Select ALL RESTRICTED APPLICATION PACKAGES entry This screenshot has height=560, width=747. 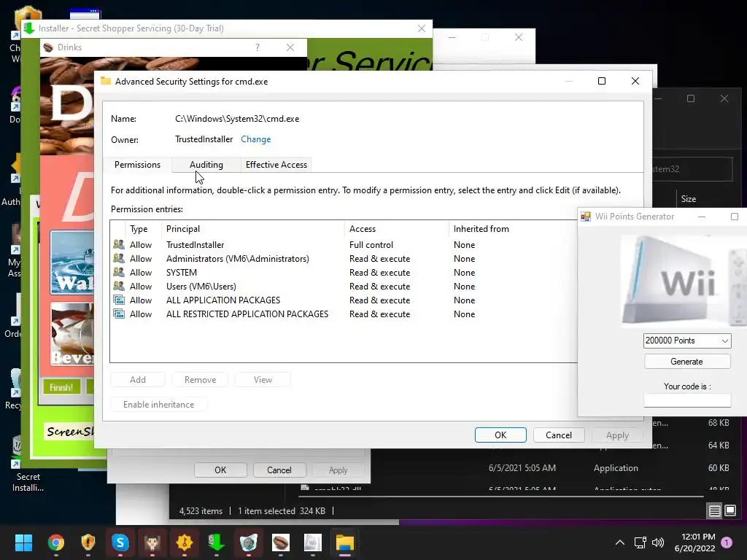click(343, 314)
